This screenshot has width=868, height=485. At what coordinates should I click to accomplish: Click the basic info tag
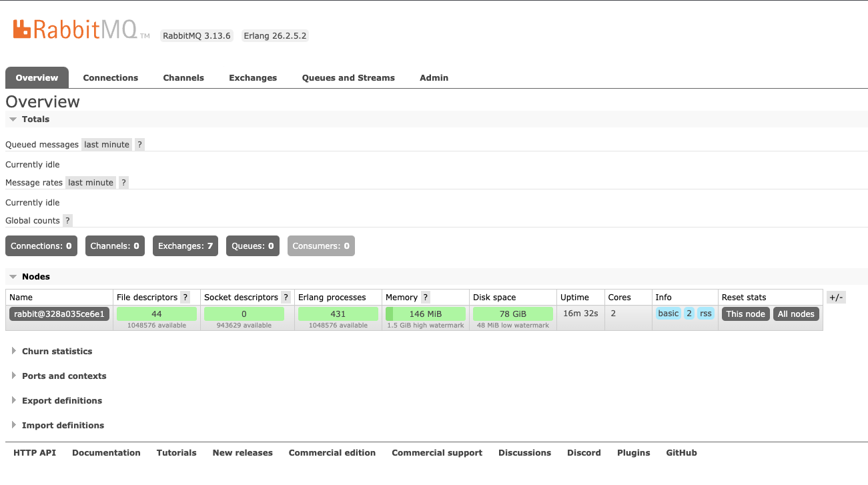tap(668, 314)
